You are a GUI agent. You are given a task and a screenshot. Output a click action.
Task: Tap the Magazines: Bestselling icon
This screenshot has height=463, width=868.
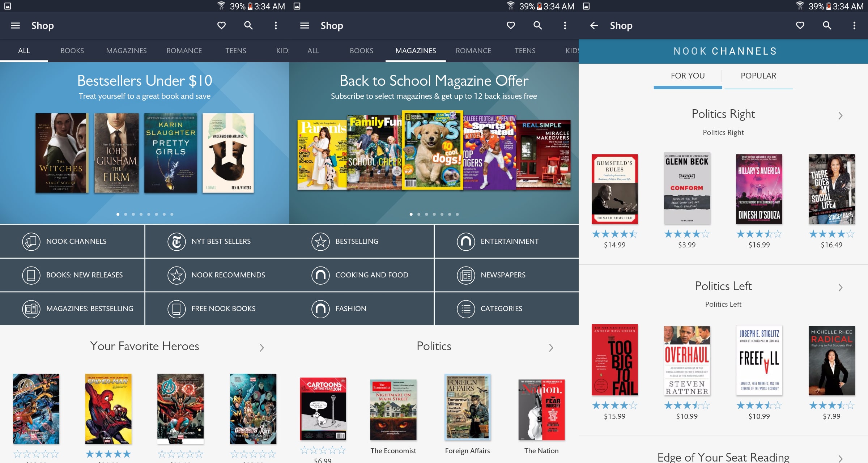click(x=31, y=309)
